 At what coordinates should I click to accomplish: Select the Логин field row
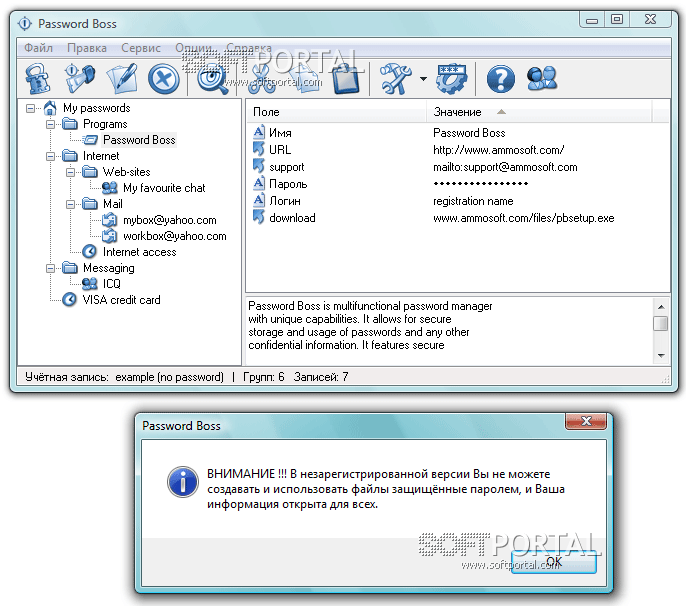coord(457,201)
